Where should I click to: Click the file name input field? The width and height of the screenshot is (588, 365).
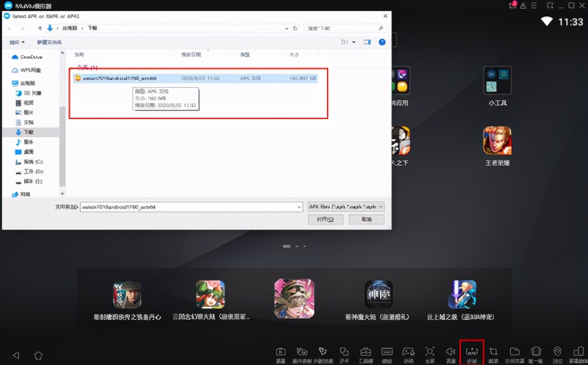pos(191,207)
